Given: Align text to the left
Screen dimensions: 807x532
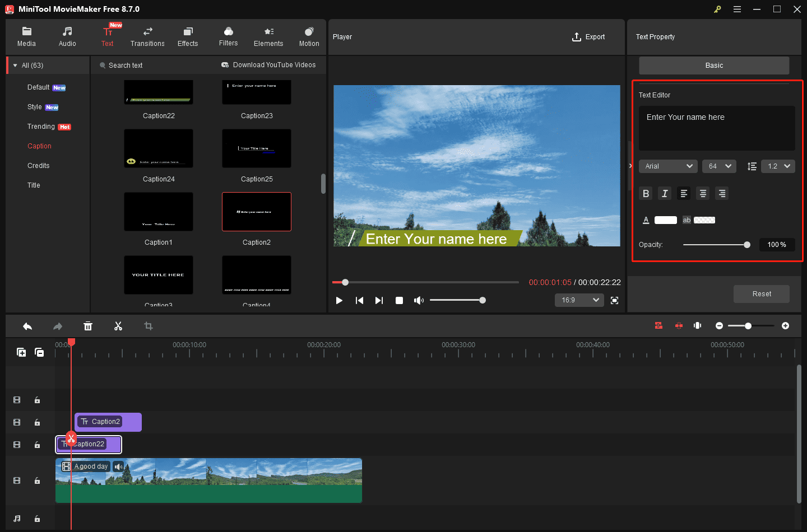Looking at the screenshot, I should (x=684, y=193).
